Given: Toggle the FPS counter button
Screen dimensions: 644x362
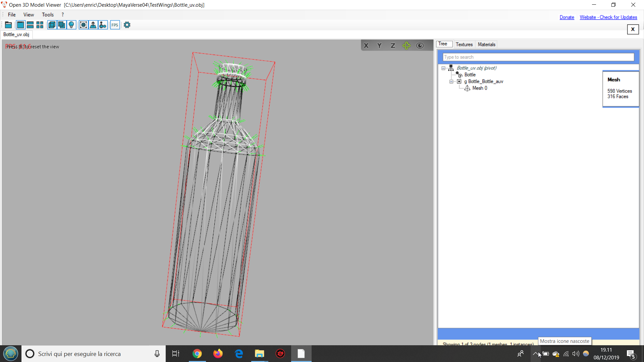Looking at the screenshot, I should click(x=115, y=25).
